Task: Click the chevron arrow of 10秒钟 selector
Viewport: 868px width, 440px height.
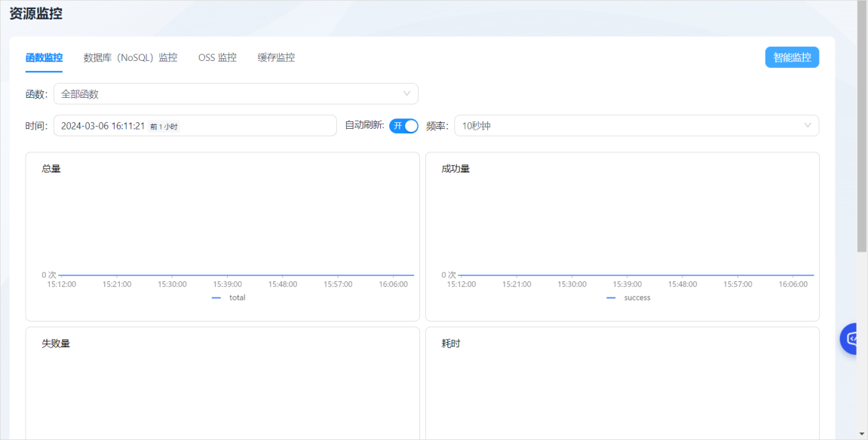Action: tap(808, 126)
